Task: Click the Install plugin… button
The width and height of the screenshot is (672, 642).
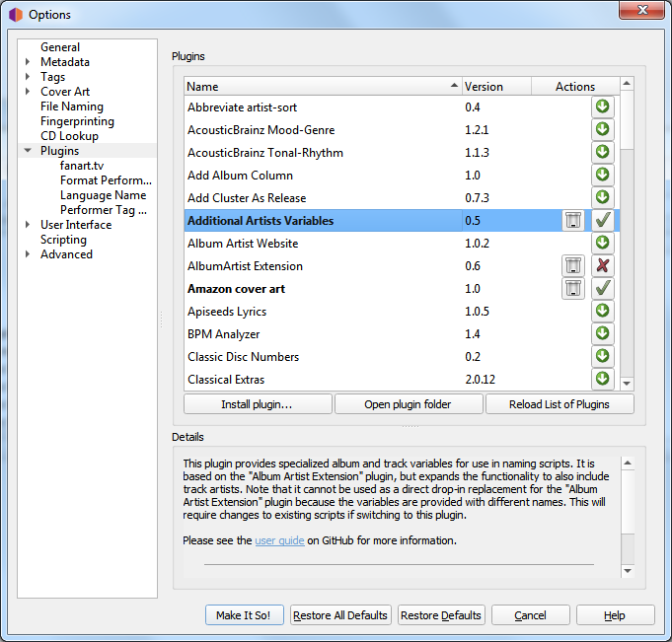Action: (x=257, y=404)
